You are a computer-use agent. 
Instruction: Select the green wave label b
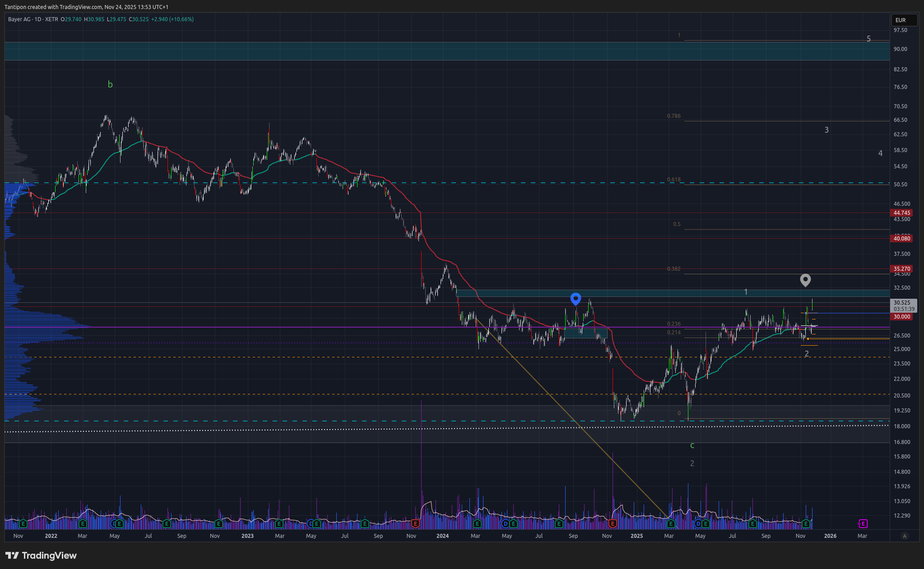(x=110, y=84)
